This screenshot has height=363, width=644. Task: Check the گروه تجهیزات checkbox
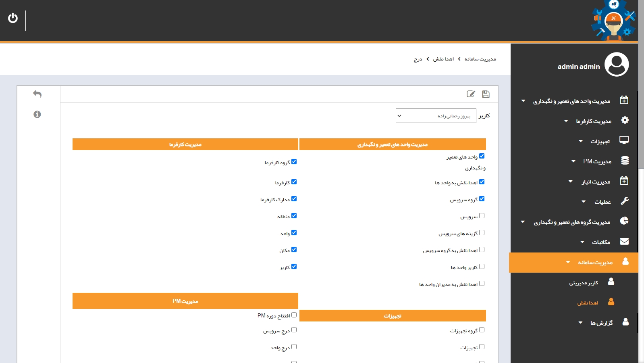pos(482,330)
